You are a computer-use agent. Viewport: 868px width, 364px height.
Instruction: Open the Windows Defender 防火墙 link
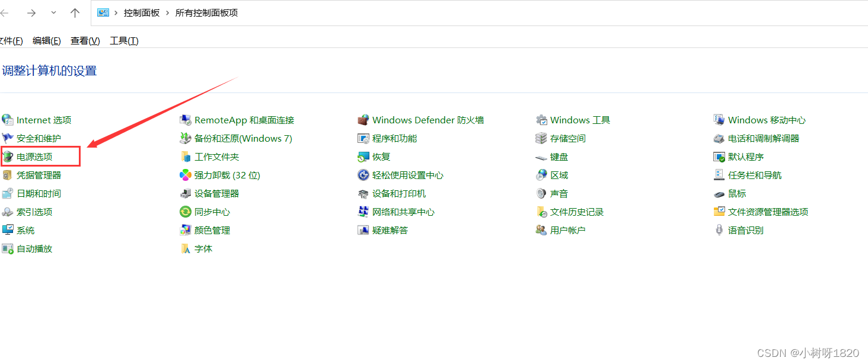[x=428, y=120]
